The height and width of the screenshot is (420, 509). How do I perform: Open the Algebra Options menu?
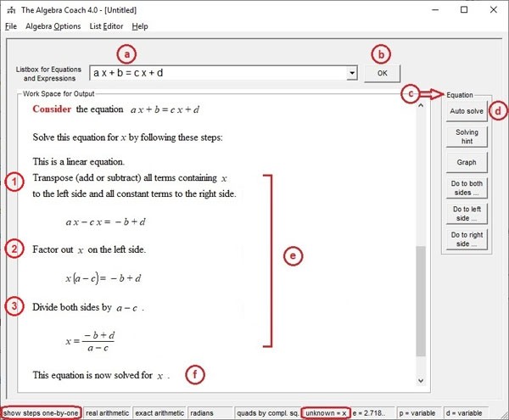coord(53,26)
